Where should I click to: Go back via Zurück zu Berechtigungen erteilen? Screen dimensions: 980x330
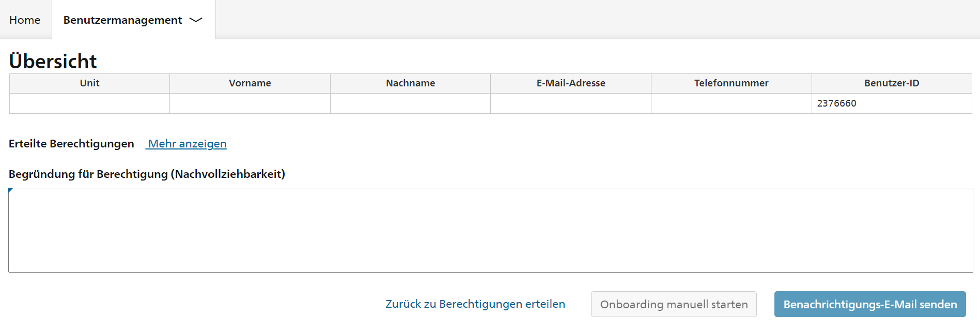pyautogui.click(x=475, y=304)
